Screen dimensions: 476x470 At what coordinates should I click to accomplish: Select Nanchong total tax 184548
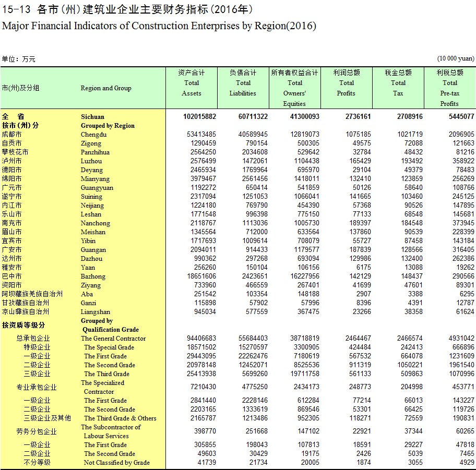412,223
